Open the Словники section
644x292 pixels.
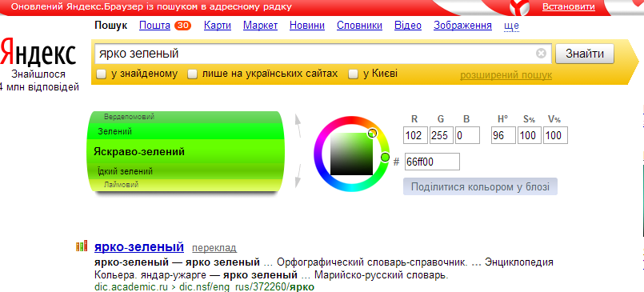[x=359, y=26]
